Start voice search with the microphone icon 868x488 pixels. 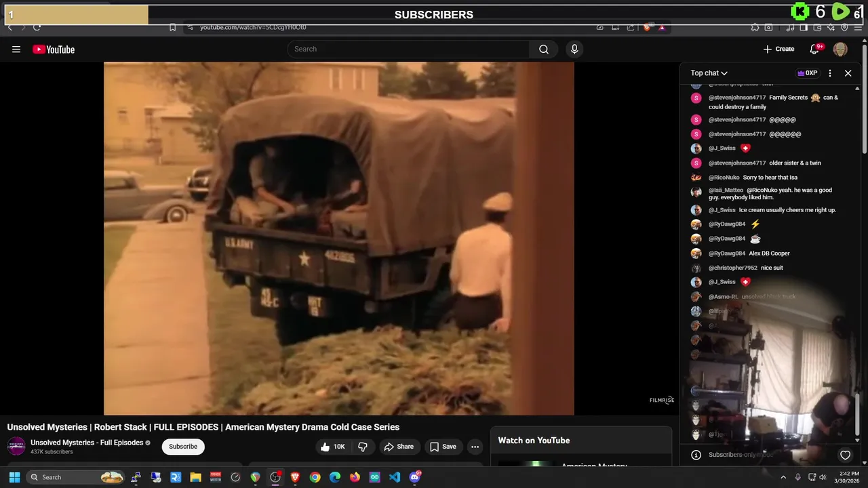[x=574, y=49]
